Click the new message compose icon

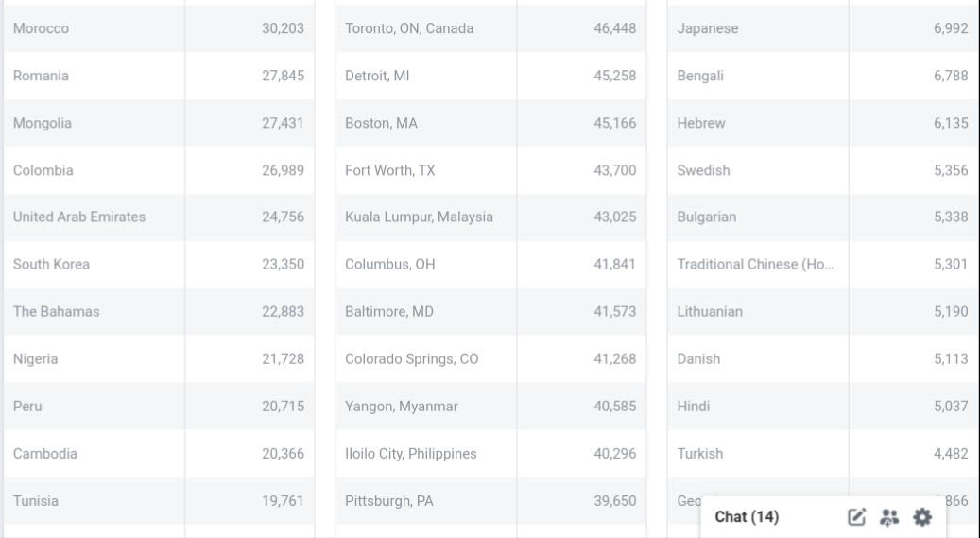click(857, 516)
